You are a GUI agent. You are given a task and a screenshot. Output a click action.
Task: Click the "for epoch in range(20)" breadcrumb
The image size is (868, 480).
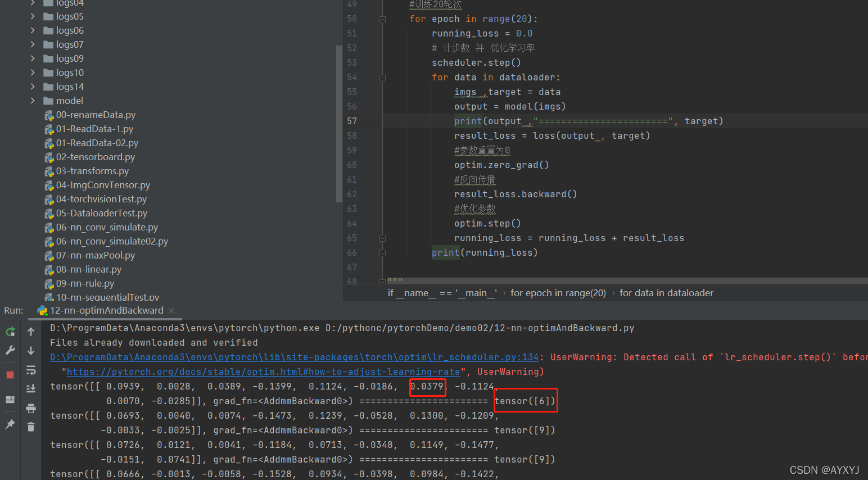pyautogui.click(x=558, y=293)
